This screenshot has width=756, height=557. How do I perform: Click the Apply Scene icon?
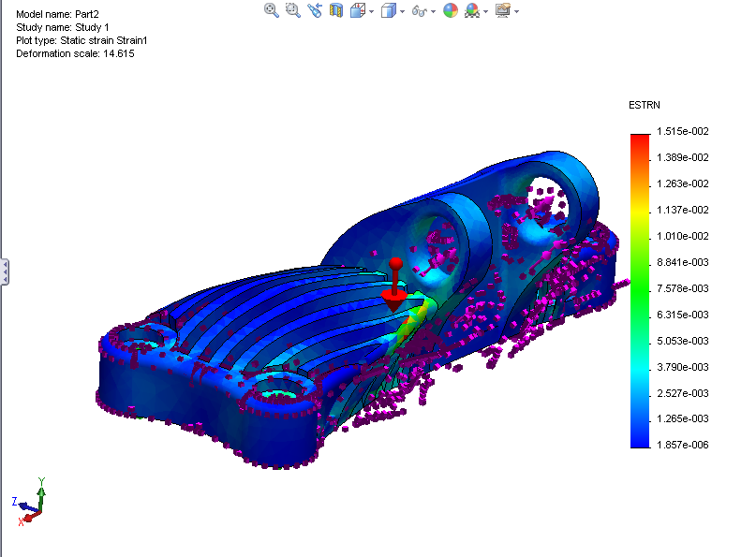coord(473,10)
